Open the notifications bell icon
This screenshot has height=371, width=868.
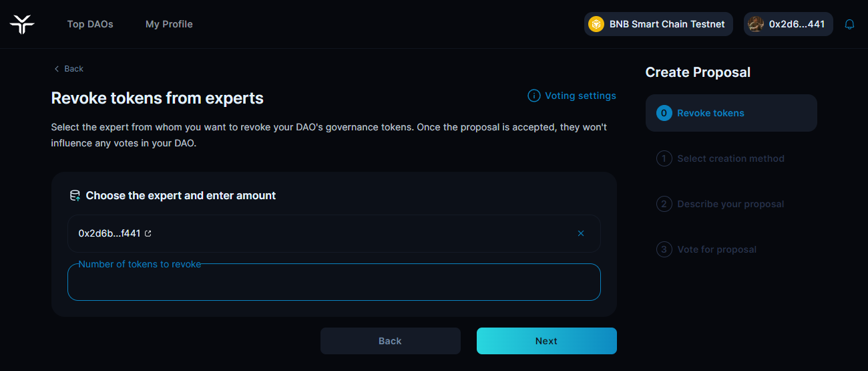tap(849, 24)
